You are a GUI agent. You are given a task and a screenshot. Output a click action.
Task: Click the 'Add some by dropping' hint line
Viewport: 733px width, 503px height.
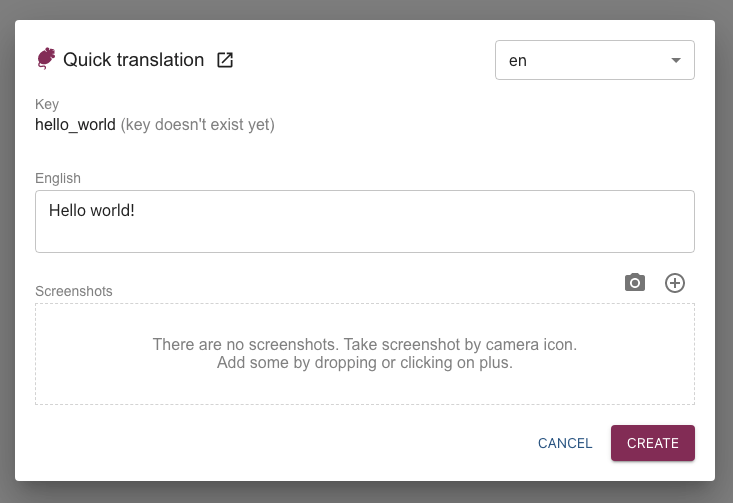point(364,363)
